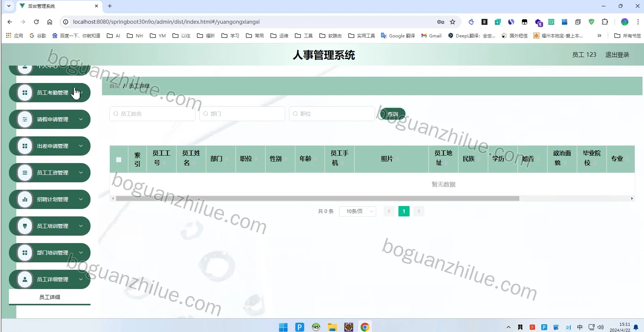Open the 员工培训管理 menu entry

click(x=50, y=226)
